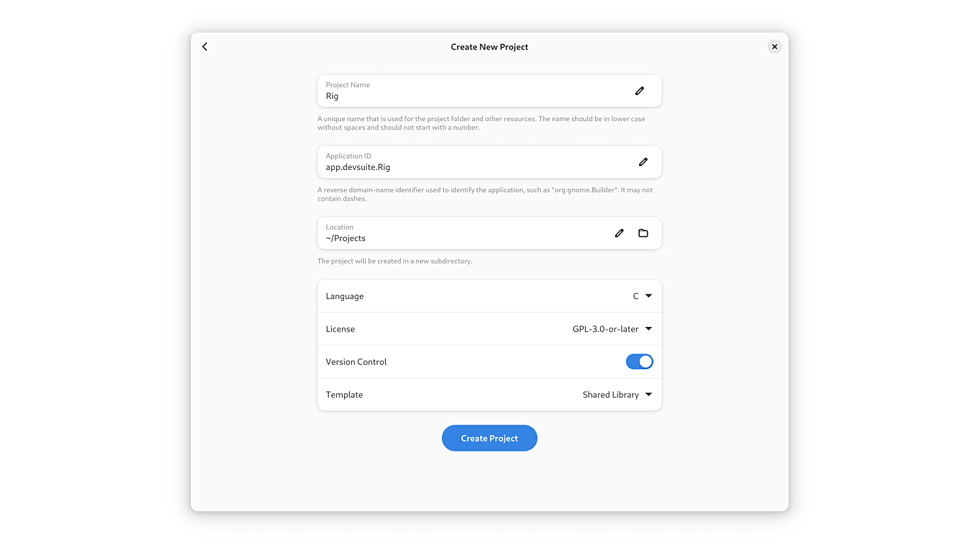This screenshot has width=980, height=551.
Task: Click the Version Control row label
Action: coord(356,362)
